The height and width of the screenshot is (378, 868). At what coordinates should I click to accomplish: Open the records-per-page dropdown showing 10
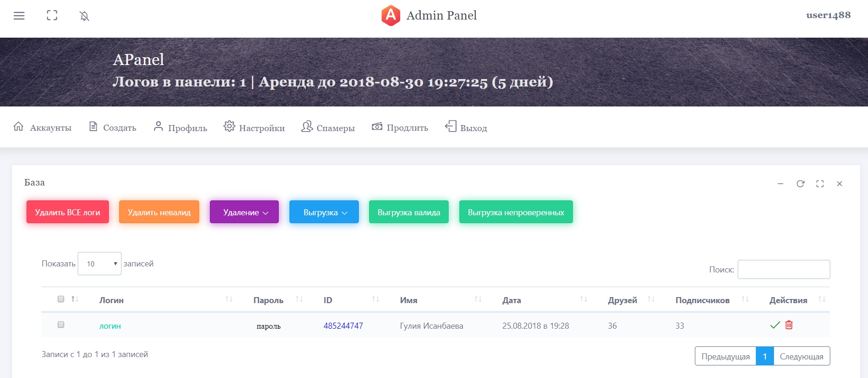click(100, 264)
